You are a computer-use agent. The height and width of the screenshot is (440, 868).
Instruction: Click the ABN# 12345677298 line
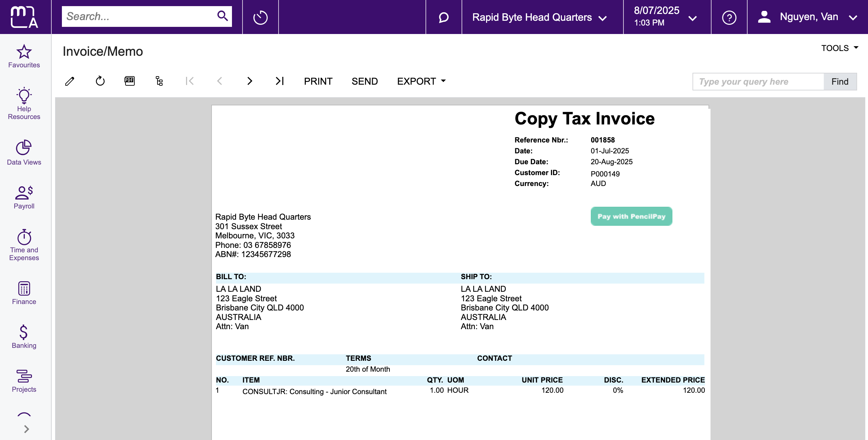[253, 254]
